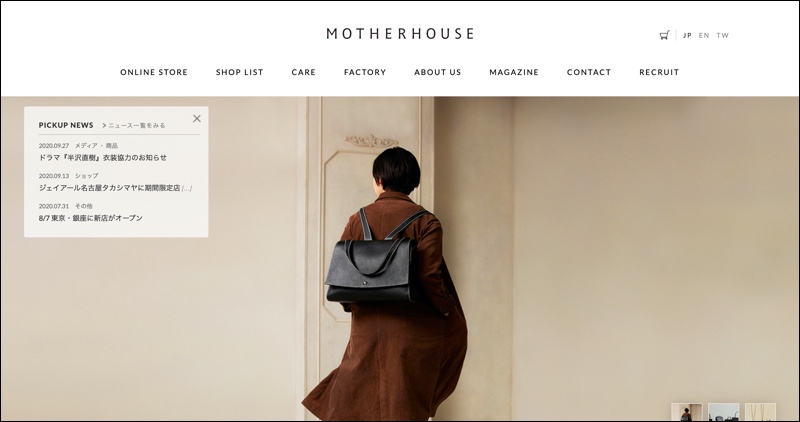Switch language to TW
Screen dimensions: 800x422
[722, 35]
